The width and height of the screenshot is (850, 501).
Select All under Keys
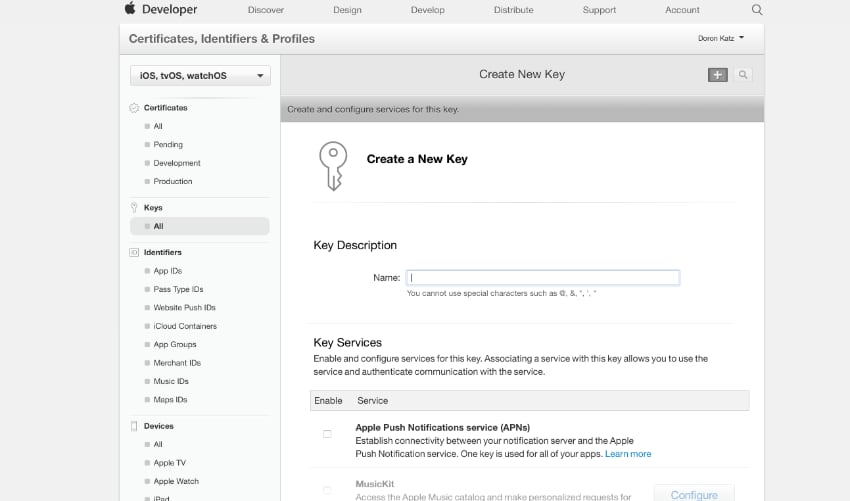tap(199, 226)
